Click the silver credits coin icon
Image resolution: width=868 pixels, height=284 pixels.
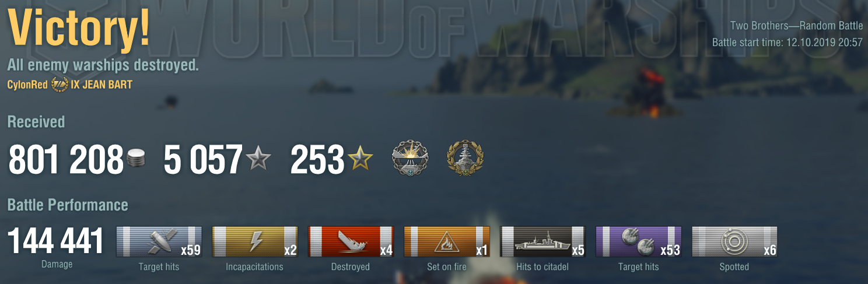[x=136, y=159]
